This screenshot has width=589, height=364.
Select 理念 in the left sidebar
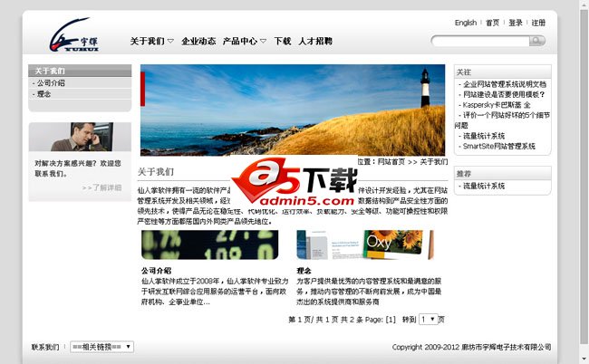pyautogui.click(x=43, y=94)
